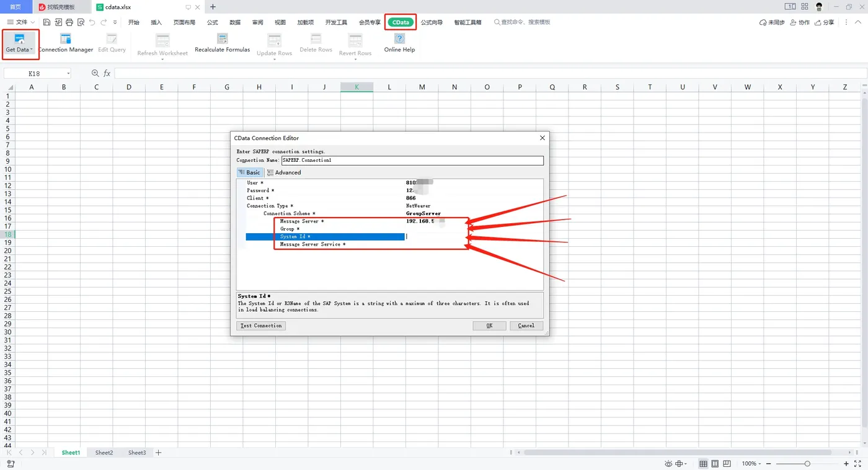Click the Undo arrow icon
The image size is (868, 470).
(92, 22)
